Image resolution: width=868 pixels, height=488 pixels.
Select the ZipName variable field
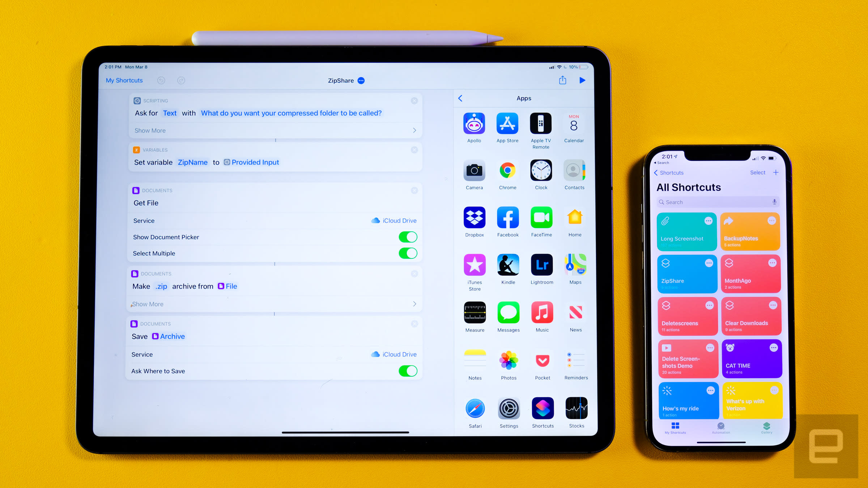pos(192,162)
